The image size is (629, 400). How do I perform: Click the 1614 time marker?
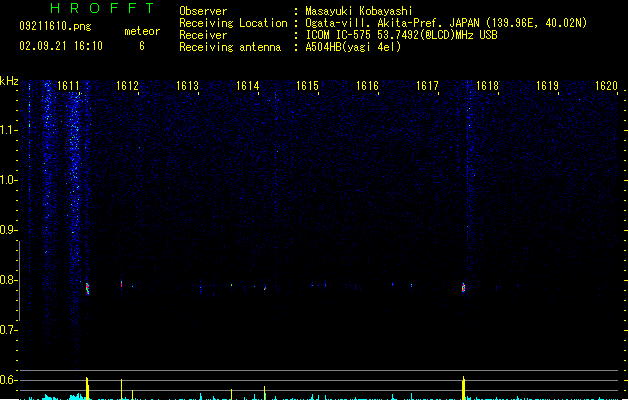(248, 86)
